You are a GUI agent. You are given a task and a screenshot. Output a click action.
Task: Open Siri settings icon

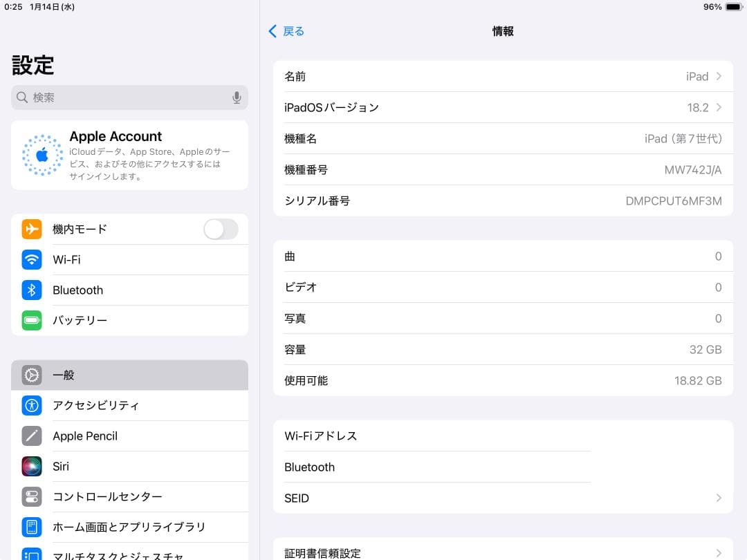pyautogui.click(x=32, y=466)
